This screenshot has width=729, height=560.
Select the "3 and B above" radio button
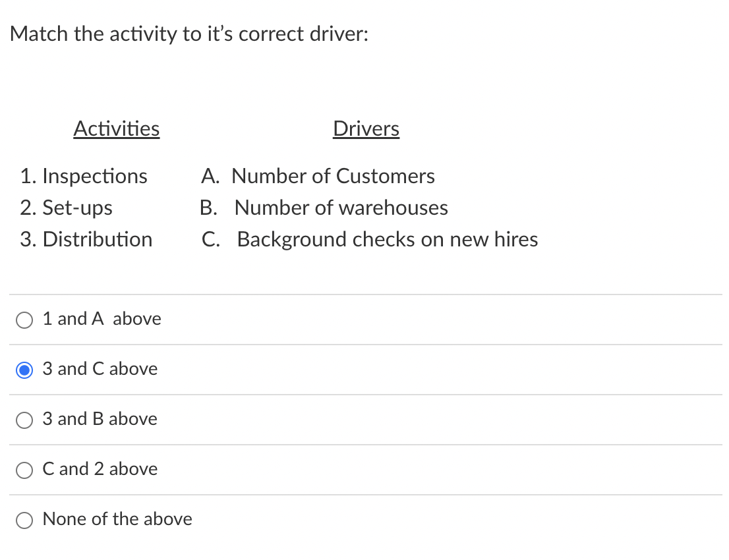(x=24, y=420)
